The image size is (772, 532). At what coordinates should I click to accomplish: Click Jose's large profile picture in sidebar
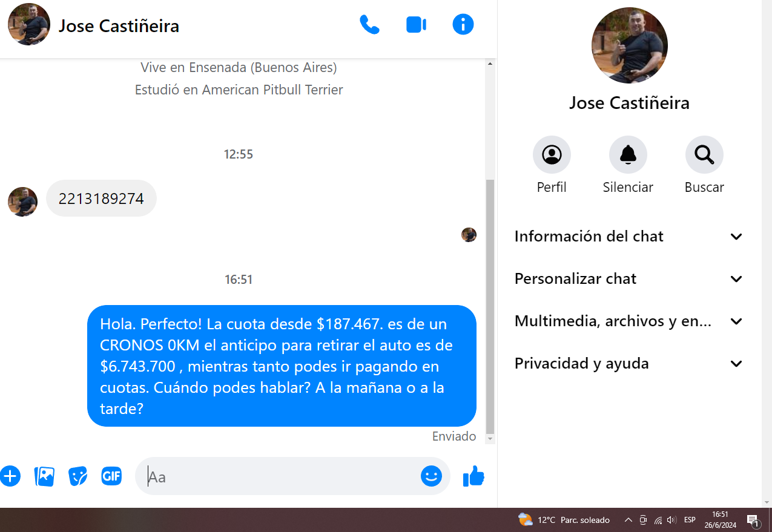point(629,45)
